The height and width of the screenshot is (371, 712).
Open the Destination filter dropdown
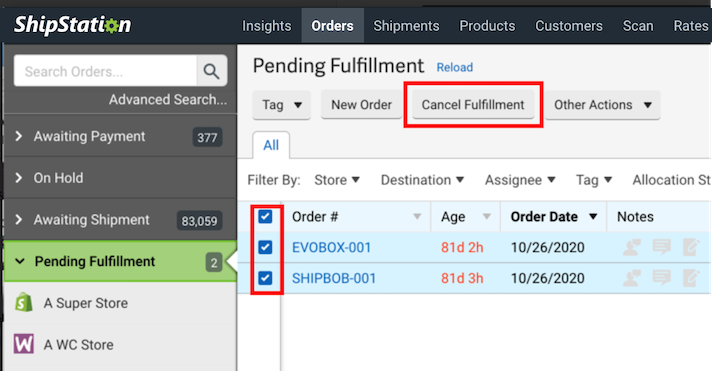[x=422, y=180]
